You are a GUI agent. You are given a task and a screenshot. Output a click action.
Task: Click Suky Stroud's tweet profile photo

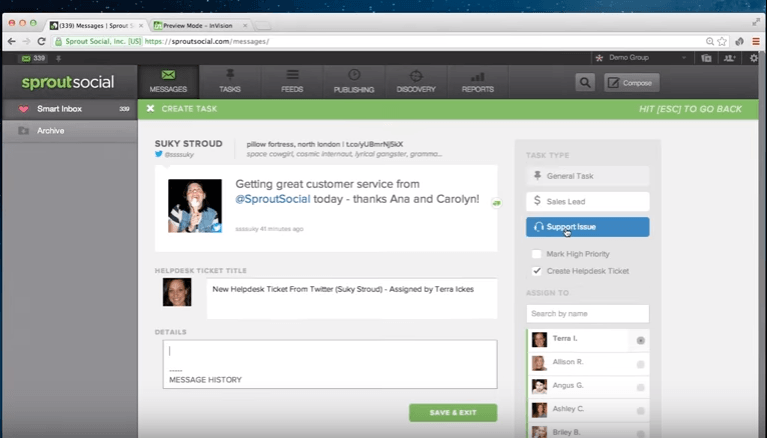(195, 206)
